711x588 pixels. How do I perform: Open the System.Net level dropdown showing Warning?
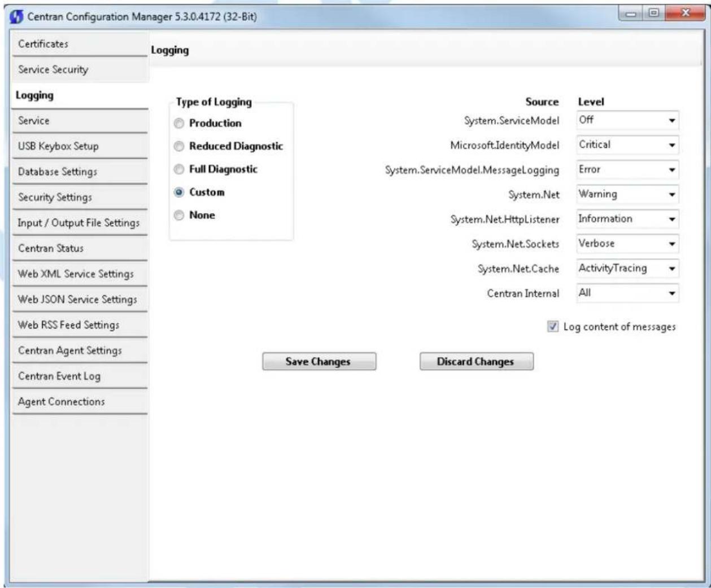click(x=627, y=195)
